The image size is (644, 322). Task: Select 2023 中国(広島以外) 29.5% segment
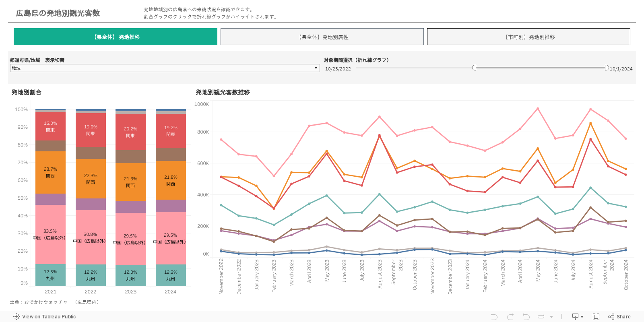pos(130,239)
